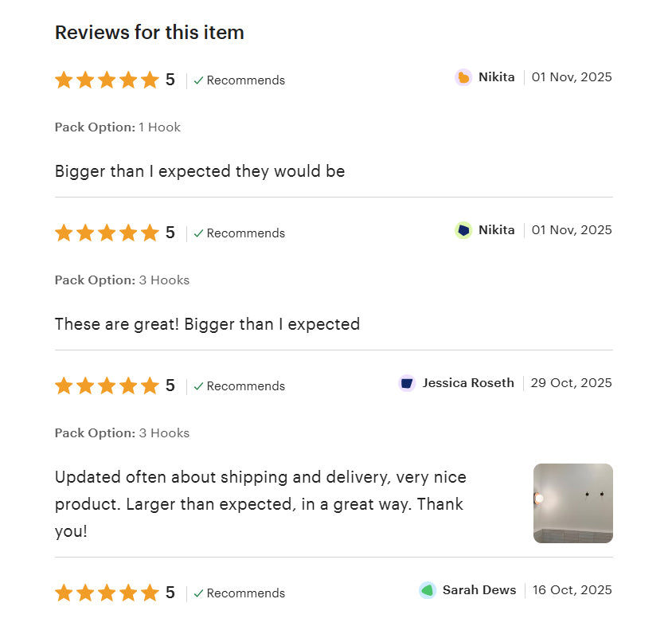Click 'Pack Option: 1 Hook' label
Screen dimensions: 672x634
pos(118,127)
